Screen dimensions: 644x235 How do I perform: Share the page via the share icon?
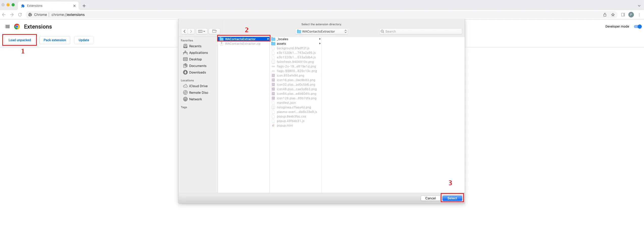tap(605, 14)
